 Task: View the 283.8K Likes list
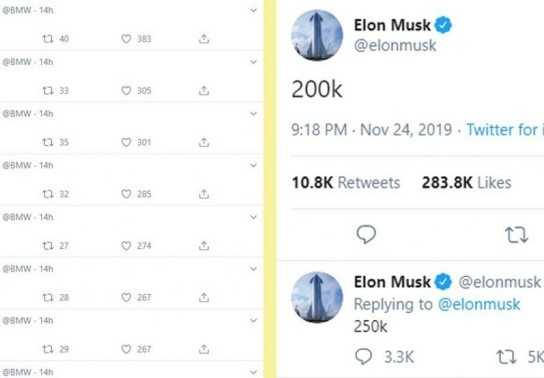pos(466,183)
